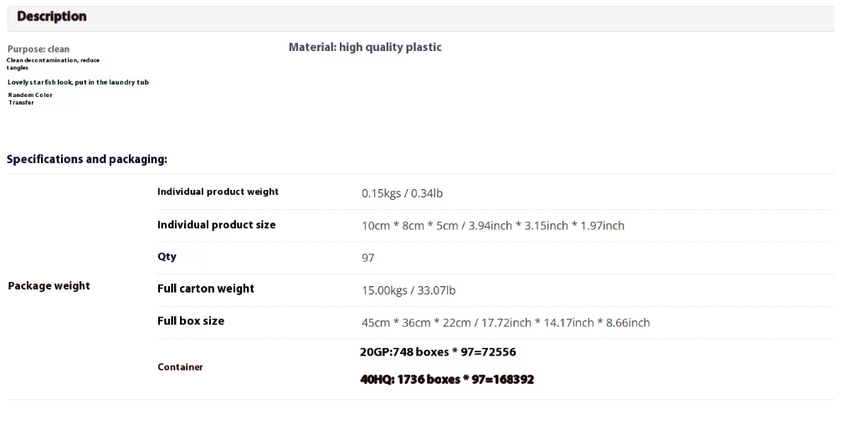
Task: Select the 'Purpose: clean' text
Action: point(39,49)
